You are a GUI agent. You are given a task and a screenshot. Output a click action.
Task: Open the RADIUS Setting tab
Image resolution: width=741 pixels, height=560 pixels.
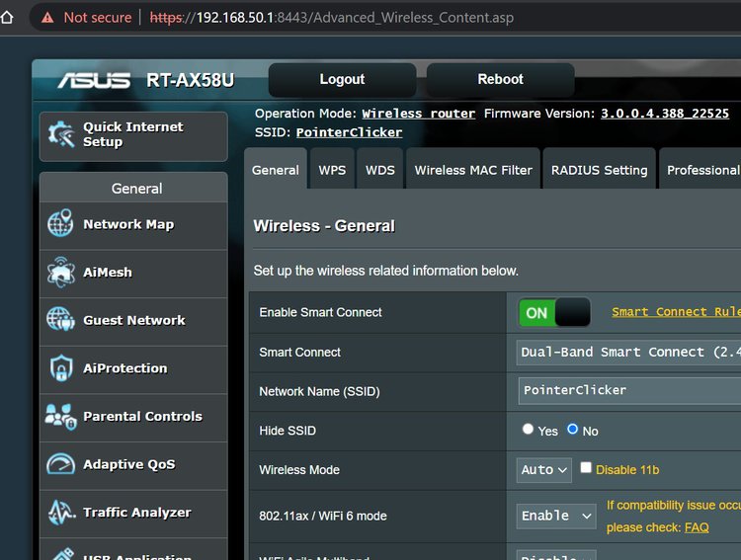point(600,170)
